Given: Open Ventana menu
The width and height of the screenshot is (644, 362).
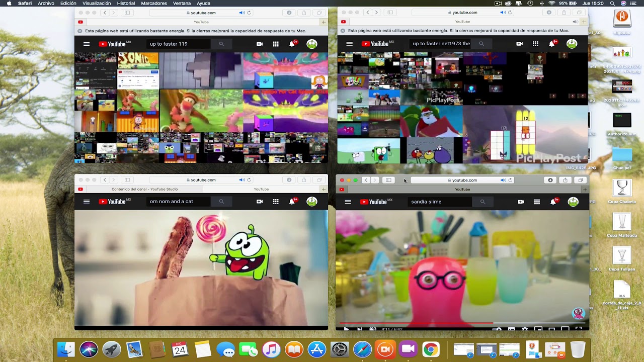Looking at the screenshot, I should point(182,4).
